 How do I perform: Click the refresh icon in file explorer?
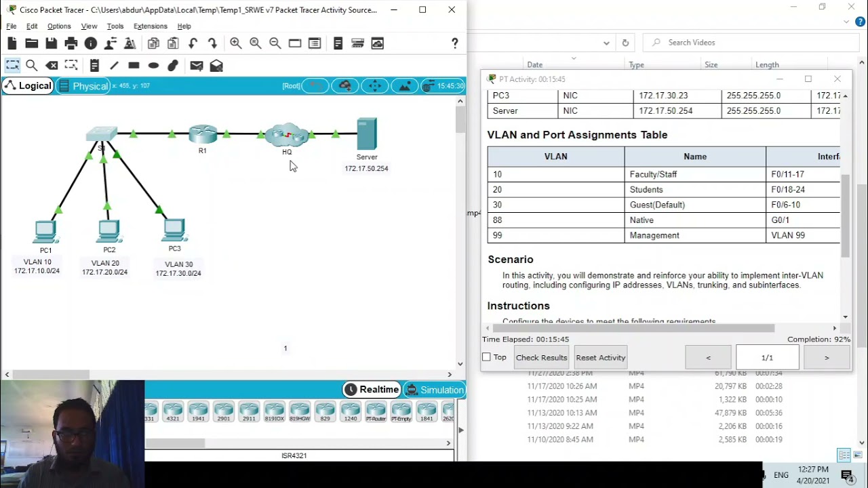625,43
